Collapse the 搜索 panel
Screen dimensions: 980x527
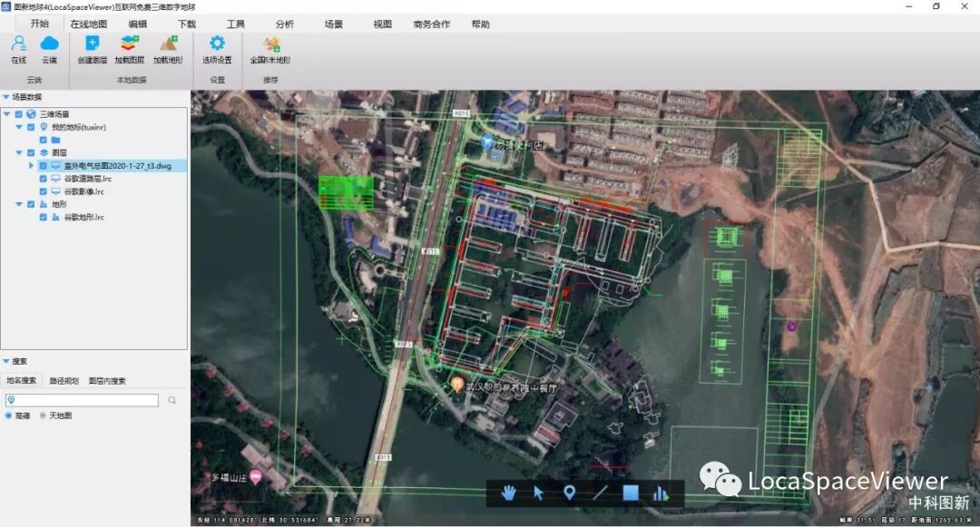pyautogui.click(x=6, y=361)
